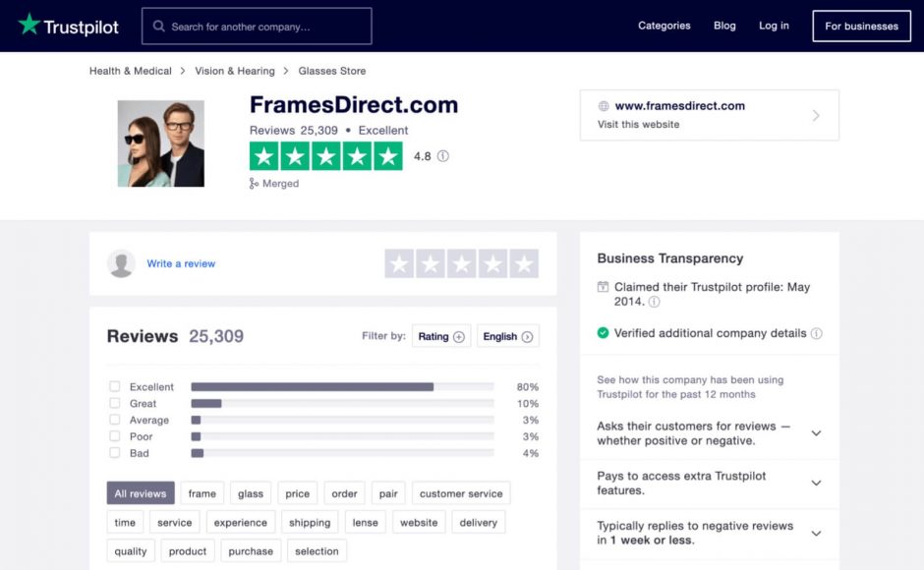Viewport: 924px width, 570px height.
Task: Expand the asks customers for reviews section
Action: [816, 432]
